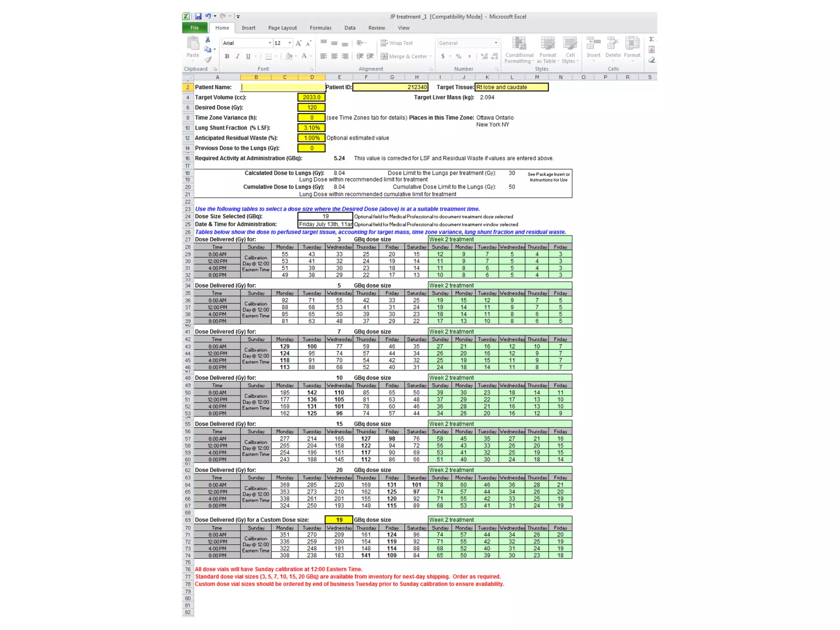Click Increase Font Size icon
The height and width of the screenshot is (630, 840).
(299, 43)
